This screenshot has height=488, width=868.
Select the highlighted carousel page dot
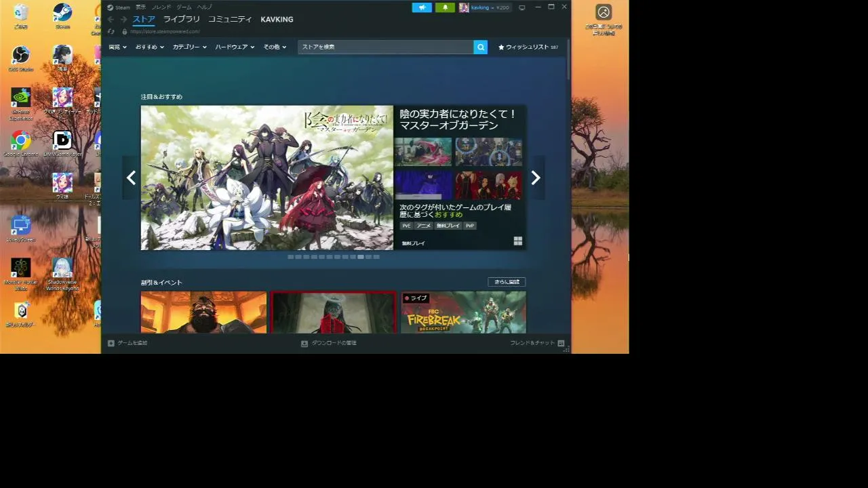tap(361, 257)
